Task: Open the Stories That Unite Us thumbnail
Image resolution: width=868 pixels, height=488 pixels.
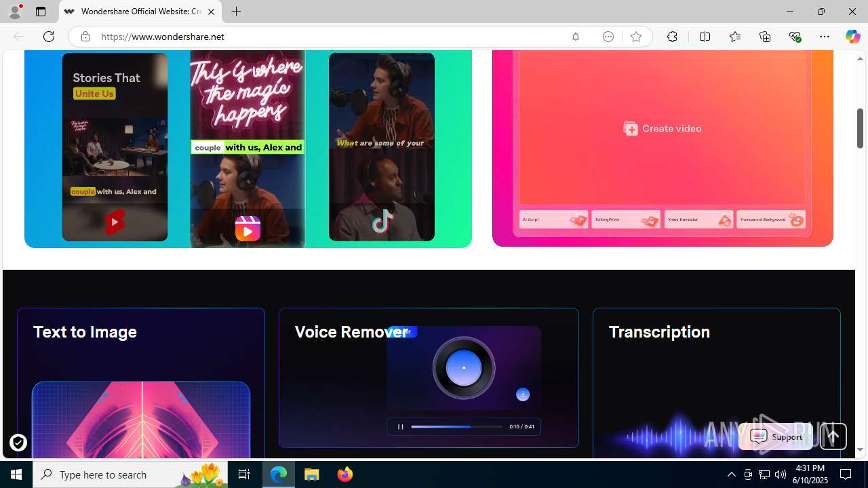Action: (115, 146)
